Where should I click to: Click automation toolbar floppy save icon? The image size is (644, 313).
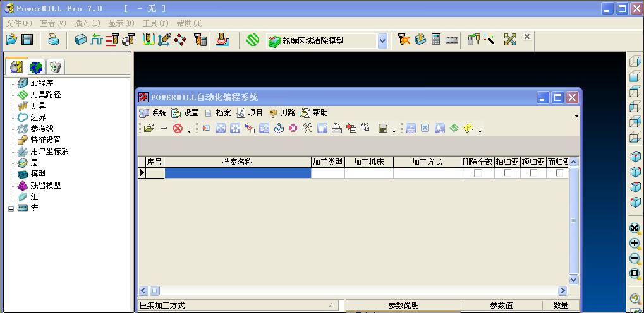pos(383,128)
